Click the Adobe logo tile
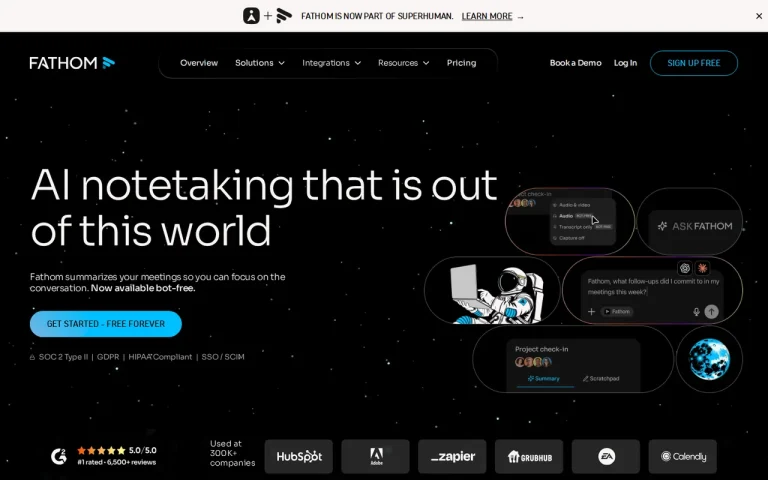 pyautogui.click(x=376, y=456)
